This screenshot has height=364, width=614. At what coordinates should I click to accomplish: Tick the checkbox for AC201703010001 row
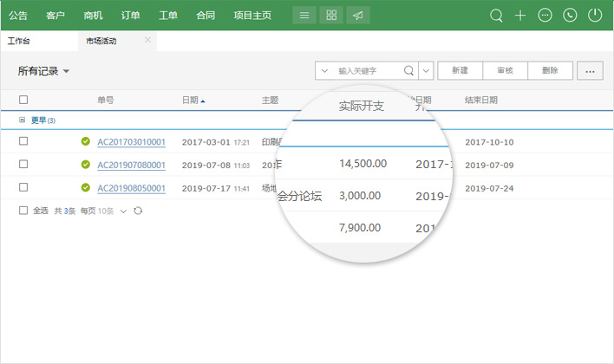coord(23,141)
